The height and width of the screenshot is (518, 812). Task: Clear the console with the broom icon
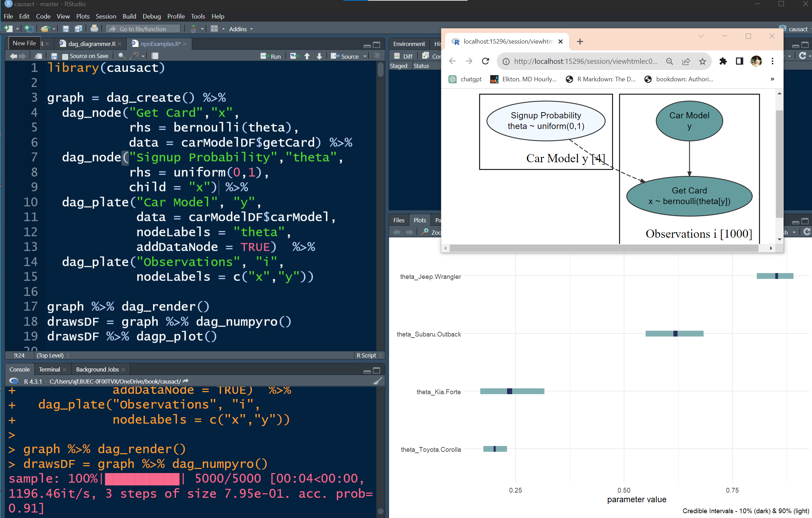(377, 381)
